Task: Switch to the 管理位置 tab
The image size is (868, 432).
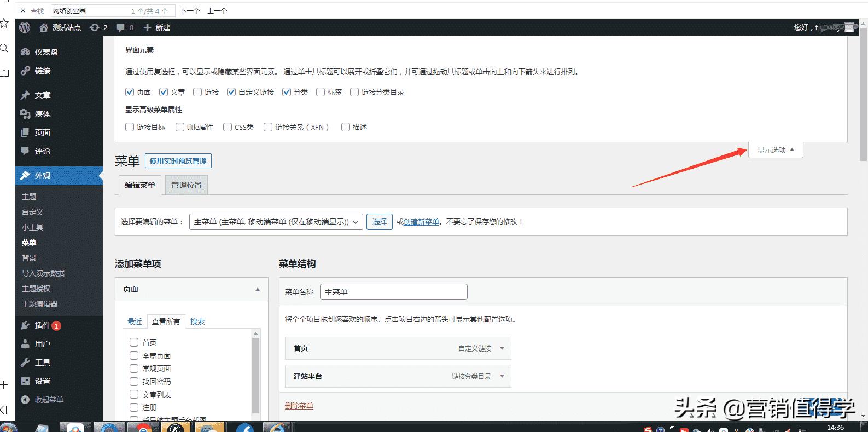Action: [187, 185]
